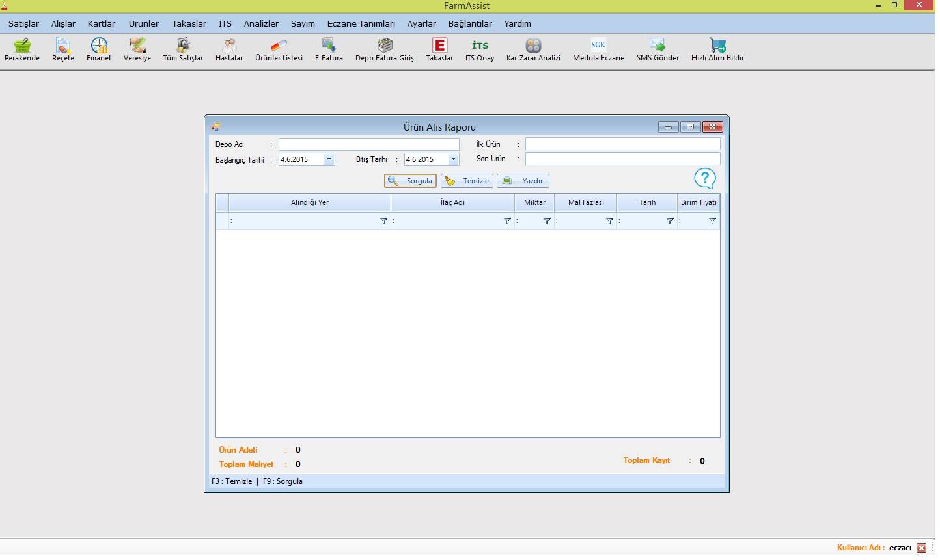The height and width of the screenshot is (560, 940).
Task: Expand the Bitiş Tarihi date dropdown
Action: pos(453,159)
